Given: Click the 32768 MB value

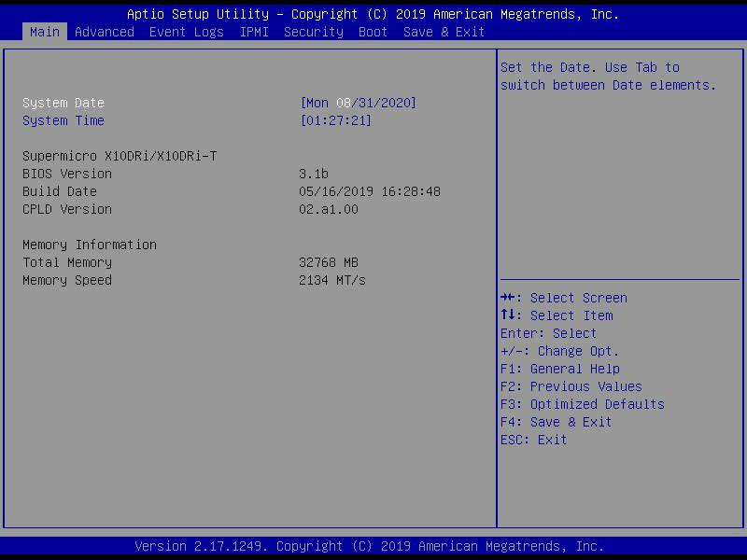Looking at the screenshot, I should [329, 262].
